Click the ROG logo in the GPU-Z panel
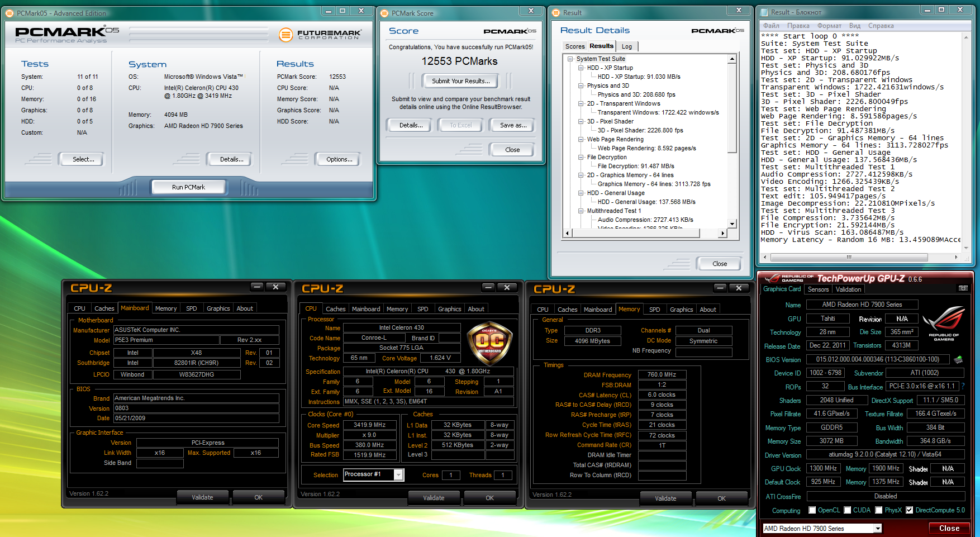This screenshot has height=537, width=980. click(x=944, y=324)
